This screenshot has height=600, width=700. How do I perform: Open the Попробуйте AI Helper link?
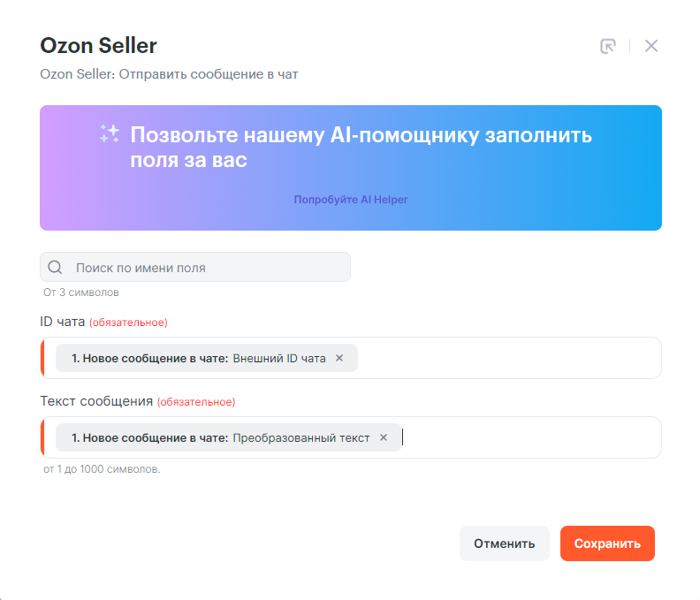coord(351,200)
